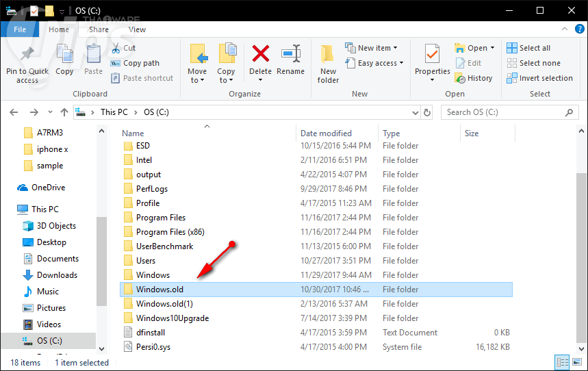
Task: Expand address bar history dropdown
Action: (x=415, y=112)
